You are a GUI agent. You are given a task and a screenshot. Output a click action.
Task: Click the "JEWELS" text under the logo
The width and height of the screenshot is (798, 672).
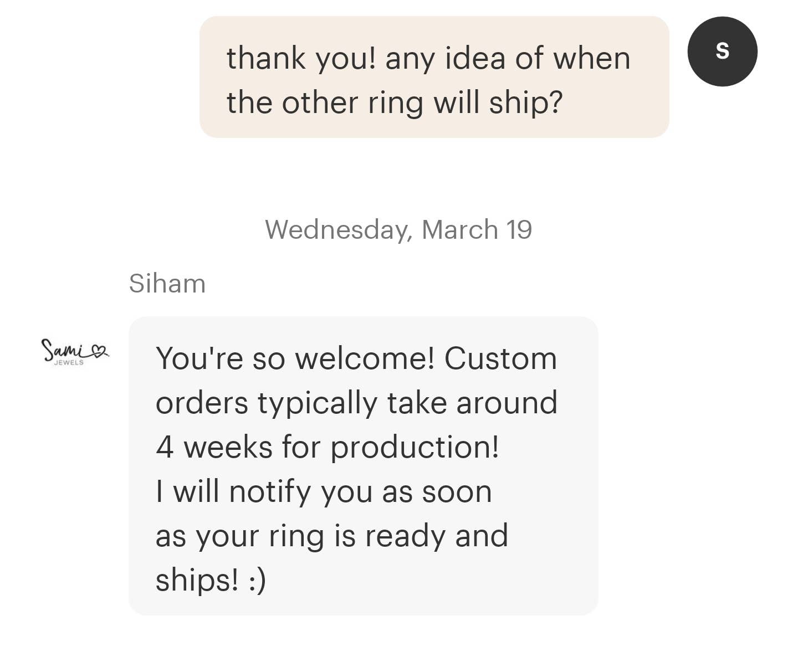(69, 363)
